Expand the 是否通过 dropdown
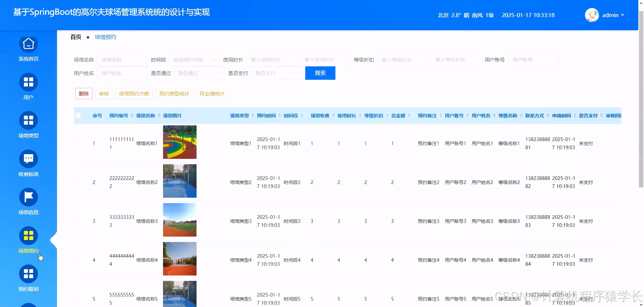 click(199, 73)
